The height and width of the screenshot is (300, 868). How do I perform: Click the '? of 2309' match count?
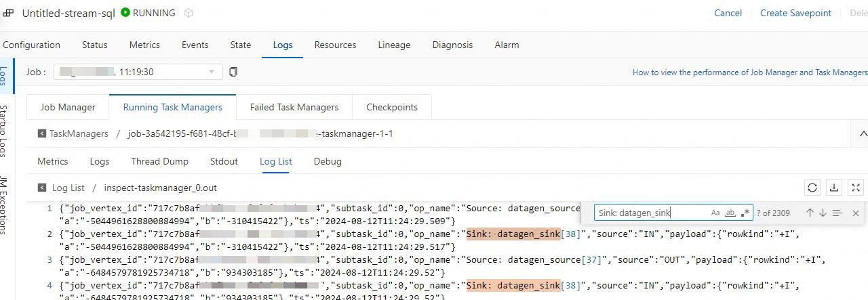[773, 213]
